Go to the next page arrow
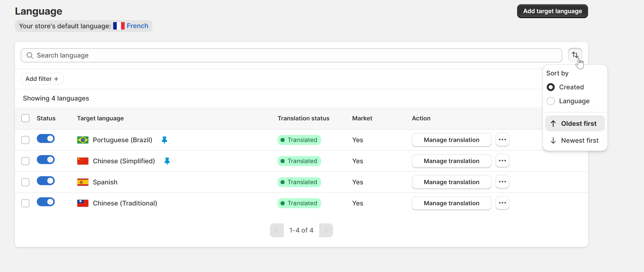The height and width of the screenshot is (272, 644). [x=326, y=230]
